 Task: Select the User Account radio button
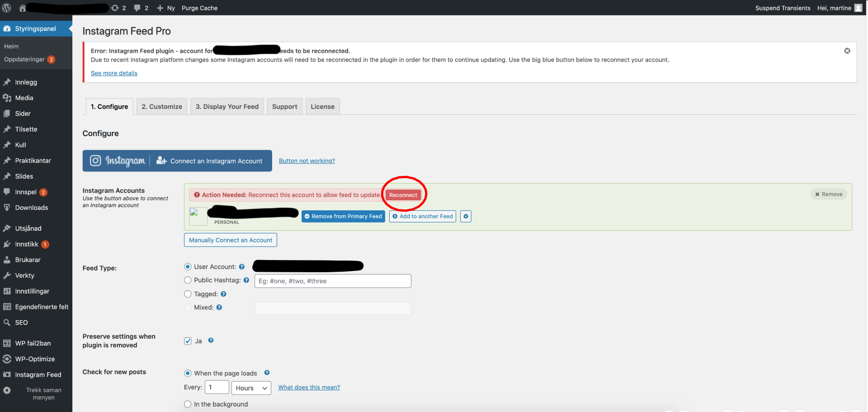188,267
